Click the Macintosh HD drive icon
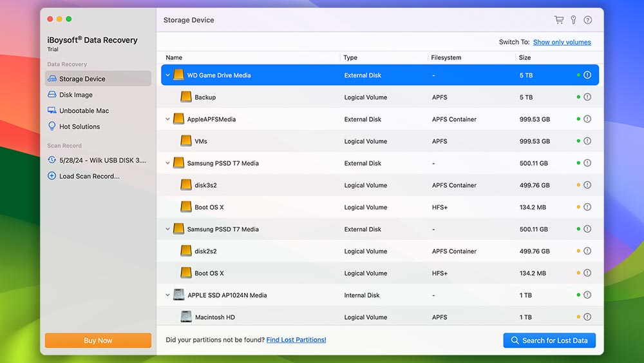Screen dimensions: 644x363 coord(186,317)
